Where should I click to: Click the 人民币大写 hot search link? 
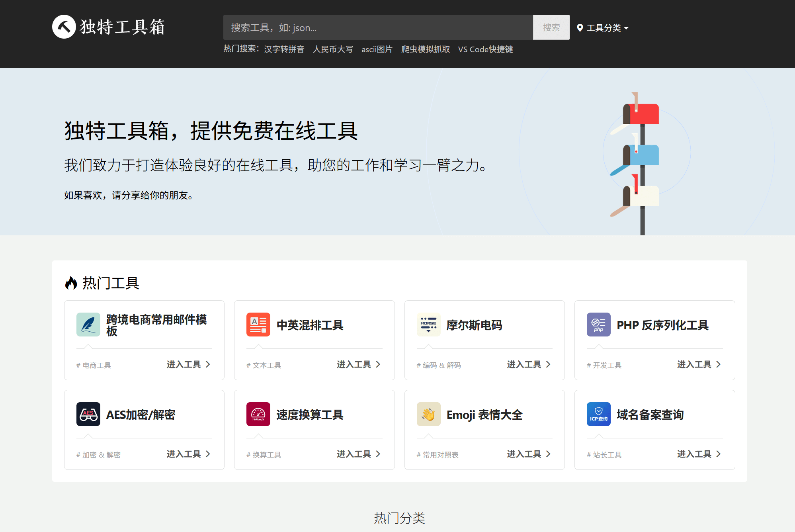point(333,49)
